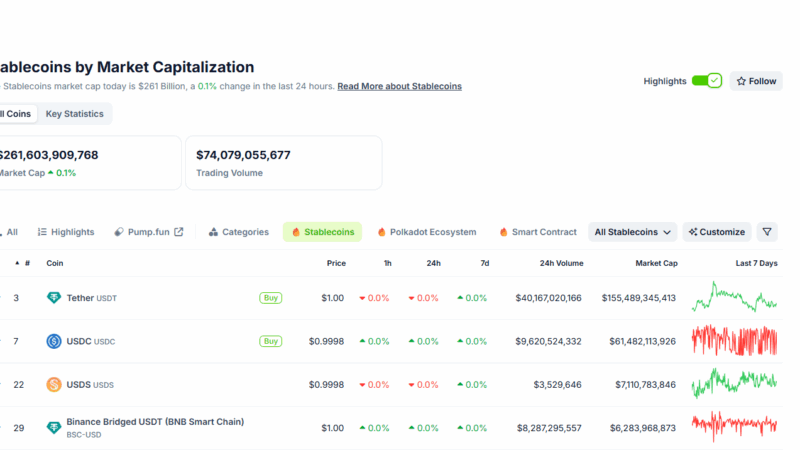
Task: Click USDC's red 7-day sparkline chart
Action: [734, 340]
